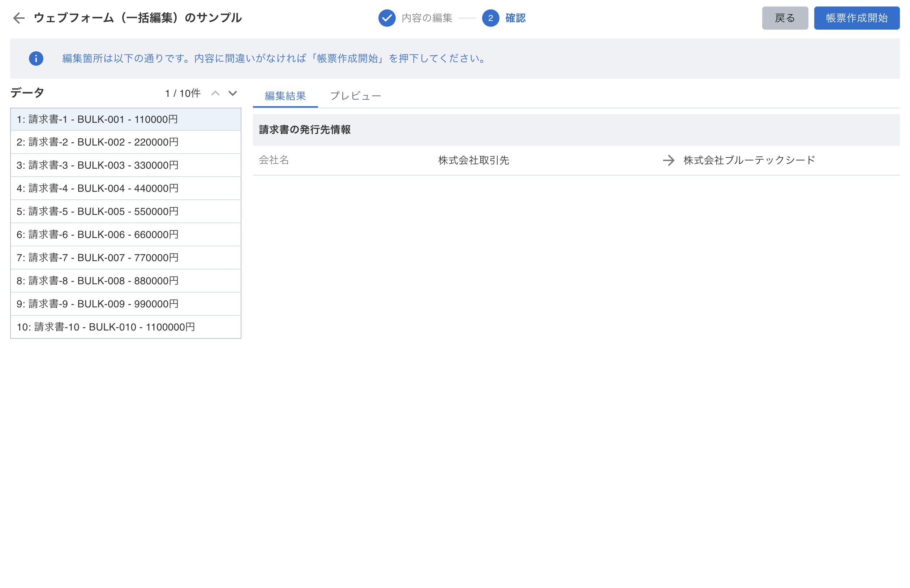Select data row 請求書-10 BULK-010
This screenshot has width=910, height=588.
126,327
